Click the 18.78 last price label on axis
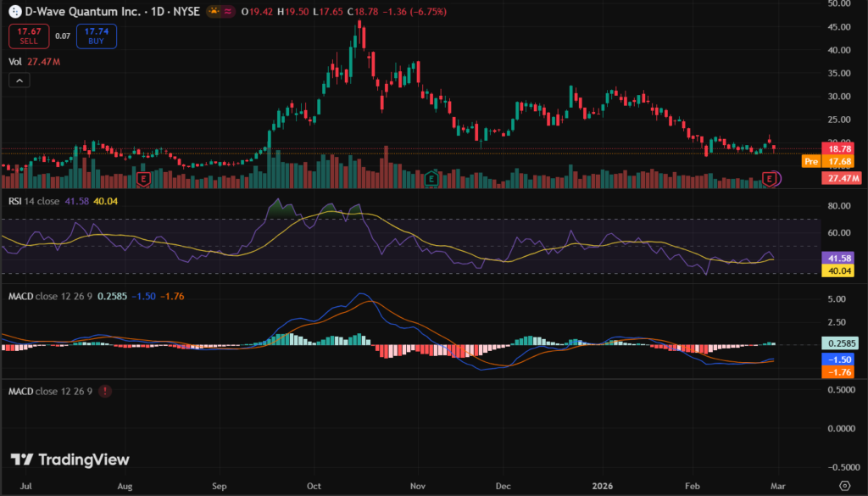The image size is (868, 496). coord(843,148)
